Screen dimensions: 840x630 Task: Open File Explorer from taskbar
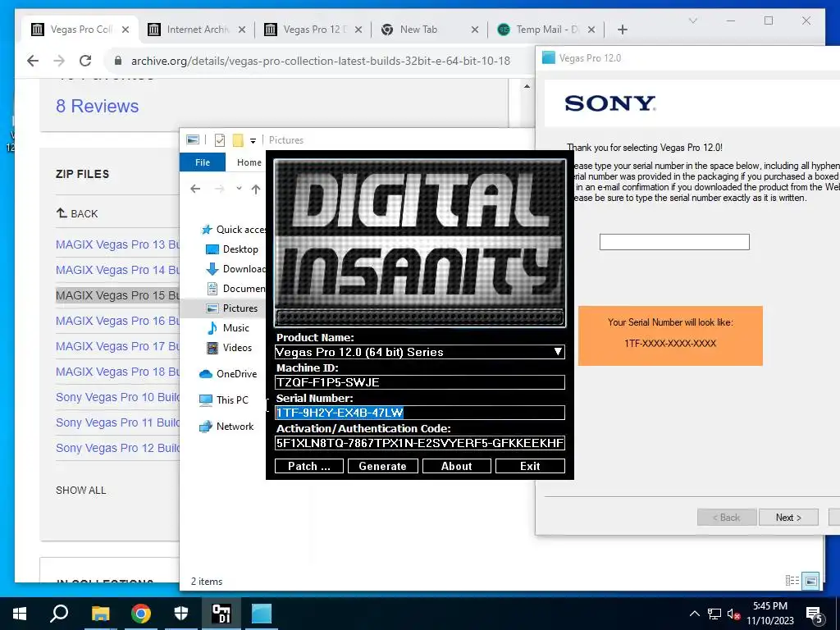point(100,614)
